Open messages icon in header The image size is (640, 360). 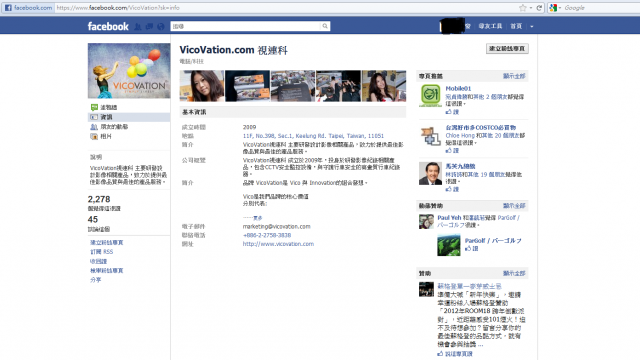149,27
